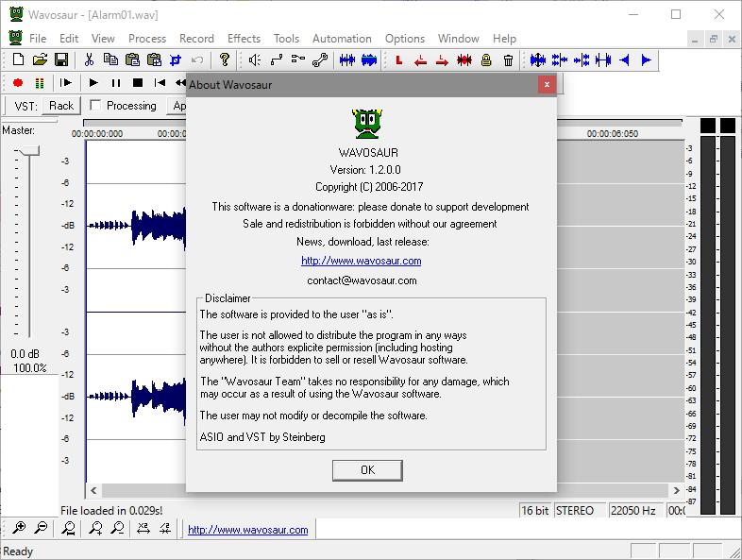This screenshot has height=560, width=742.
Task: Click the speaker volume icon in the toolbar
Action: [255, 60]
